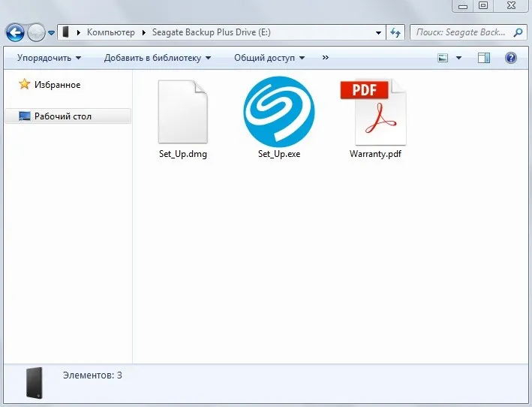Go back with the blue Back arrow

click(x=15, y=32)
